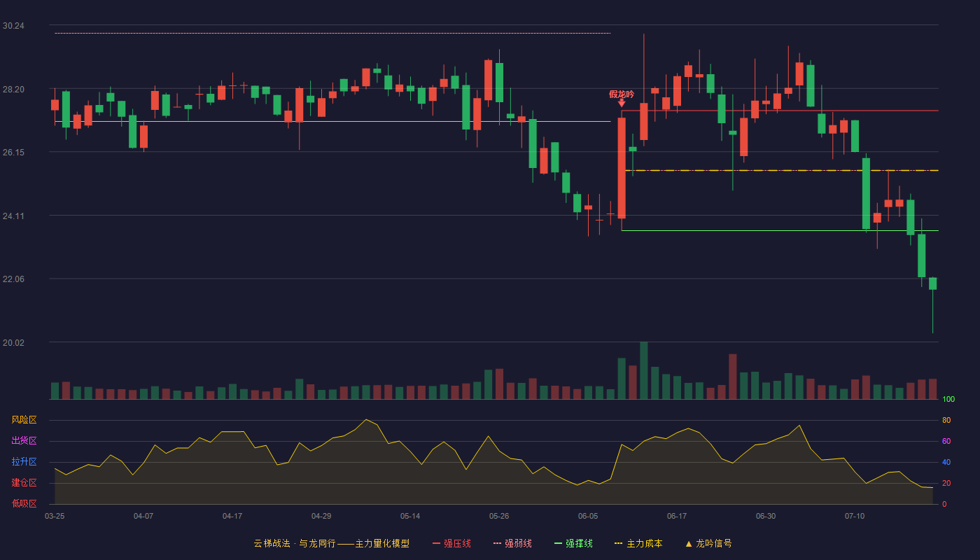980x560 pixels.
Task: Click the 28.20 price axis label
Action: tap(13, 90)
